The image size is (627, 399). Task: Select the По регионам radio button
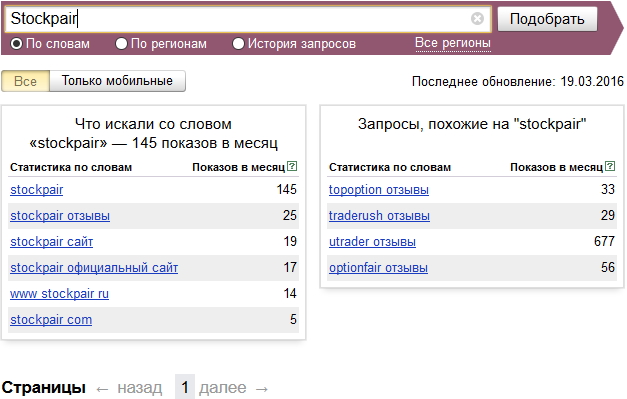point(121,44)
